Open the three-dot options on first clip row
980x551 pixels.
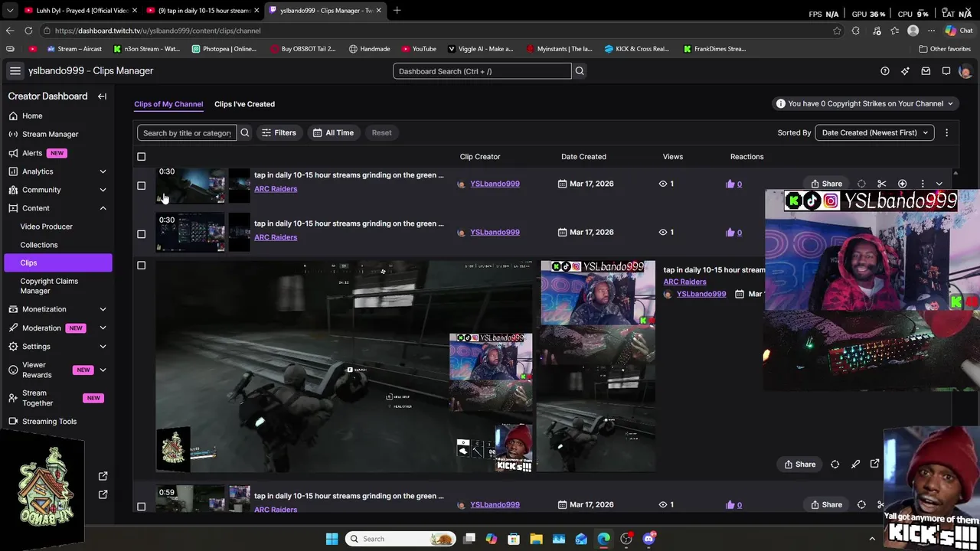pos(923,184)
